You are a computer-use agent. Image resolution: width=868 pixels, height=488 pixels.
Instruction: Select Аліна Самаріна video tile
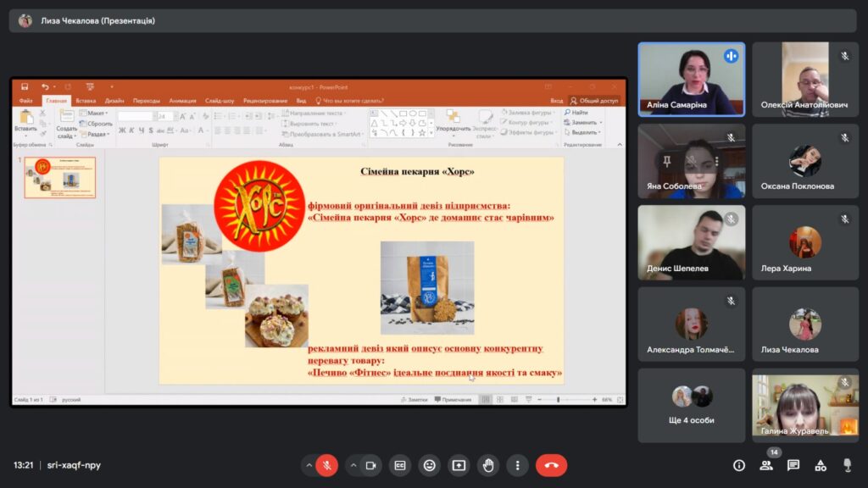(692, 80)
